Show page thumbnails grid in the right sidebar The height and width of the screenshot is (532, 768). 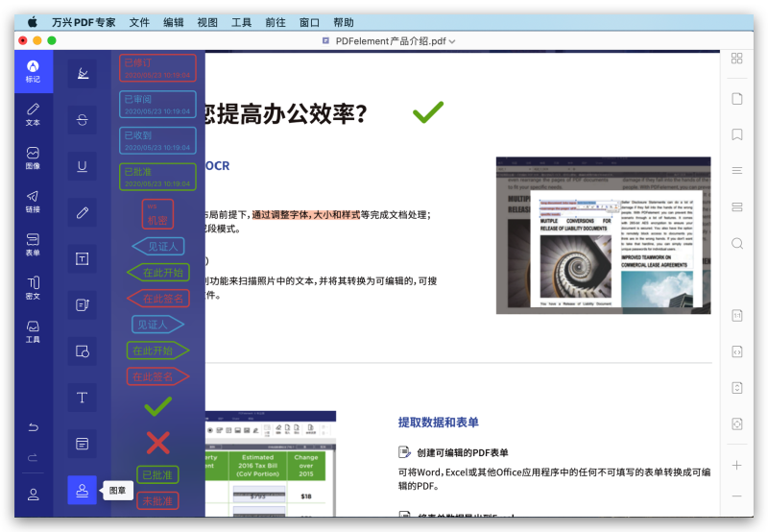coord(737,59)
